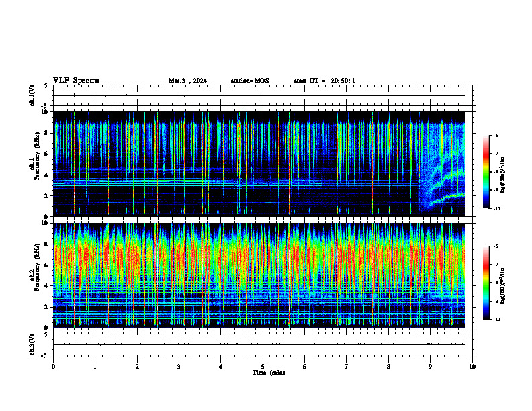Click the ch.1 spectrogram color scale bar
This screenshot has height=411, width=532.
click(486, 172)
